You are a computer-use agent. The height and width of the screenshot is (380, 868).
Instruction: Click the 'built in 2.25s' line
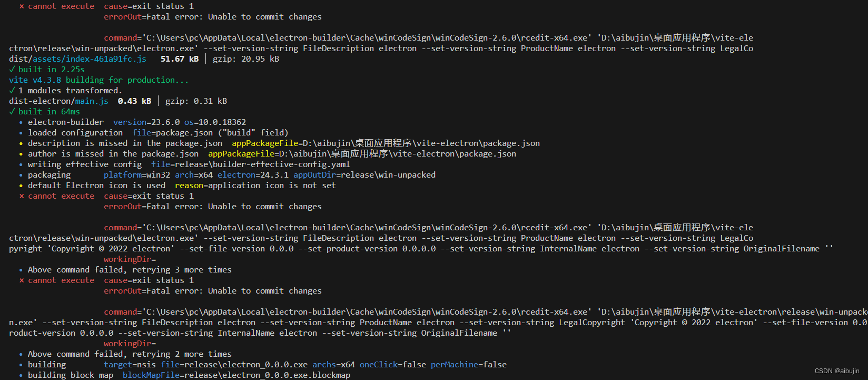tap(47, 70)
